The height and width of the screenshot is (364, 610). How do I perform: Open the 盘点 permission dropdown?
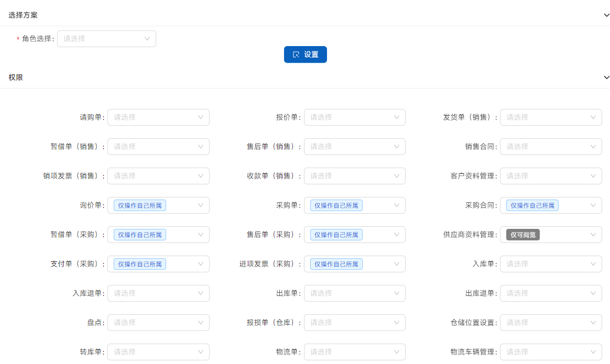158,323
